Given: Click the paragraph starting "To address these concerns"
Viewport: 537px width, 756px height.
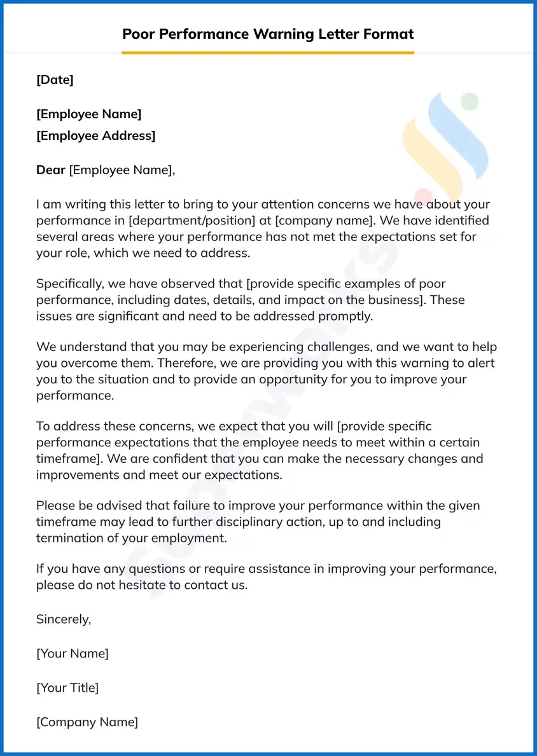Looking at the screenshot, I should [258, 450].
